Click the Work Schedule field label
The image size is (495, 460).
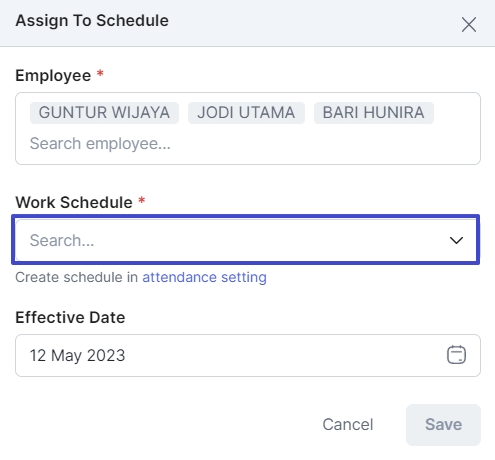[74, 202]
